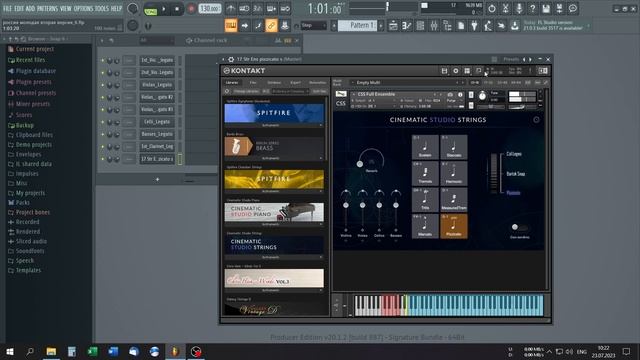This screenshot has height=360, width=640.
Task: Toggle the Pat/Song mode switch
Action: pos(151,9)
